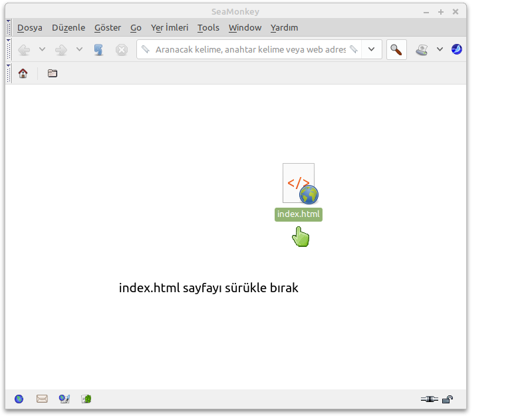Click the SeaMonkey throbber logo
Viewport: 532px width, 416px height.
click(x=457, y=49)
